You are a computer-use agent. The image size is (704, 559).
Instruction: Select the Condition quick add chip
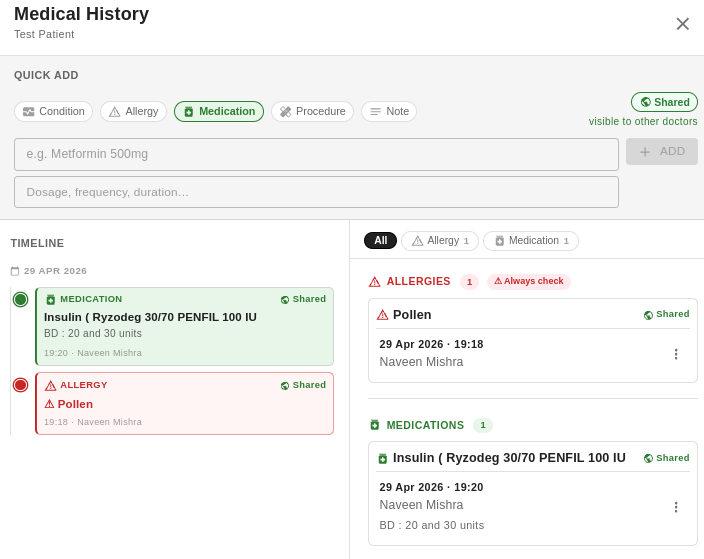tap(53, 111)
